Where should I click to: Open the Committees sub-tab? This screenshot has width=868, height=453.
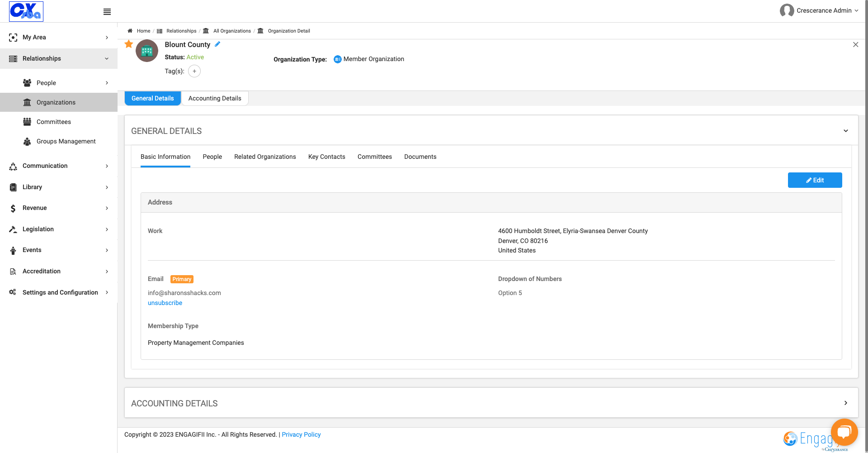coord(374,157)
